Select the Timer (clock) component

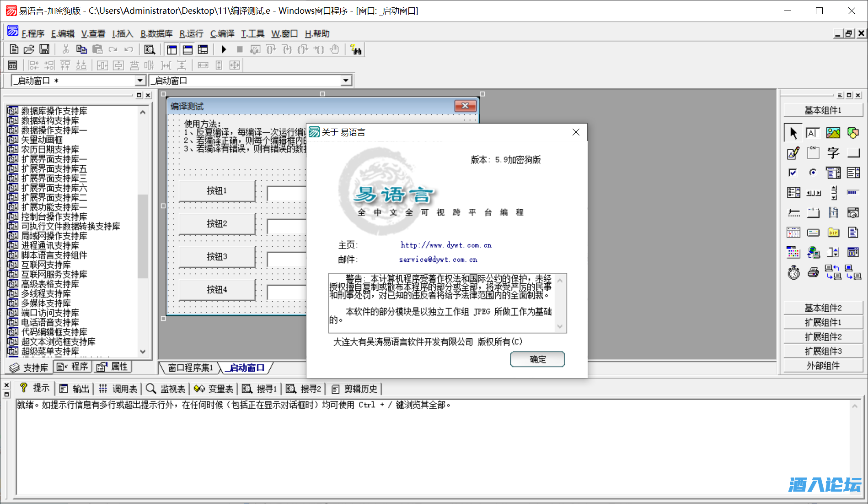[793, 272]
